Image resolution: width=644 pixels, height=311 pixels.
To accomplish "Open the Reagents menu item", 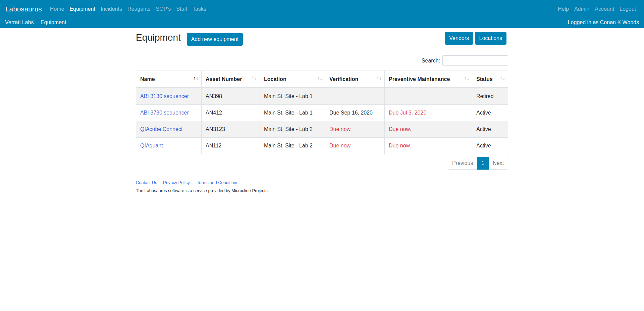I will [139, 9].
